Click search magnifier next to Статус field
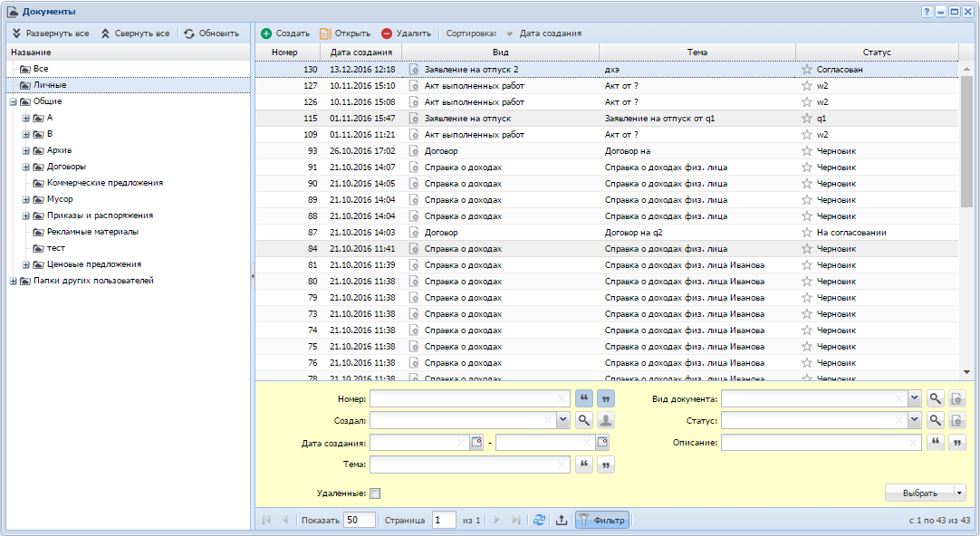The image size is (980, 536). (935, 420)
